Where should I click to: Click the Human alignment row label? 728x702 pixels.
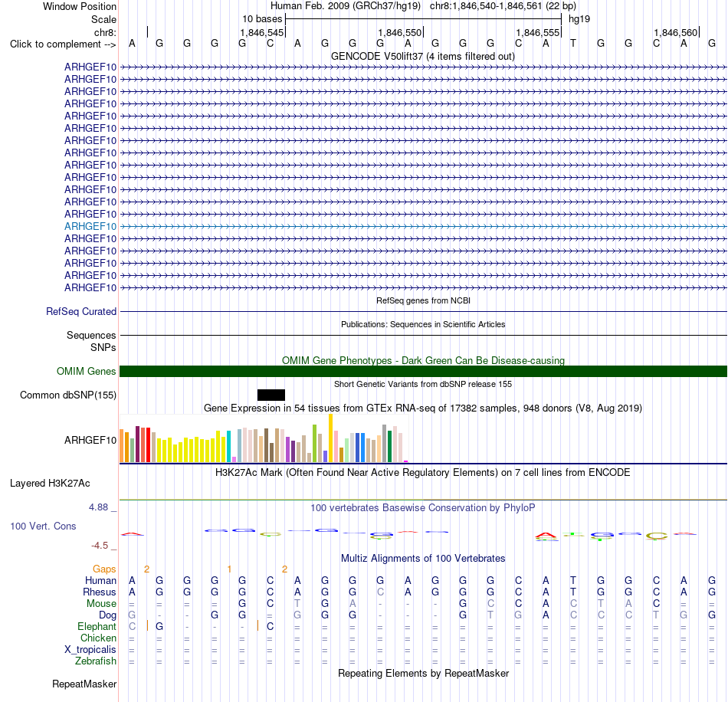[100, 581]
